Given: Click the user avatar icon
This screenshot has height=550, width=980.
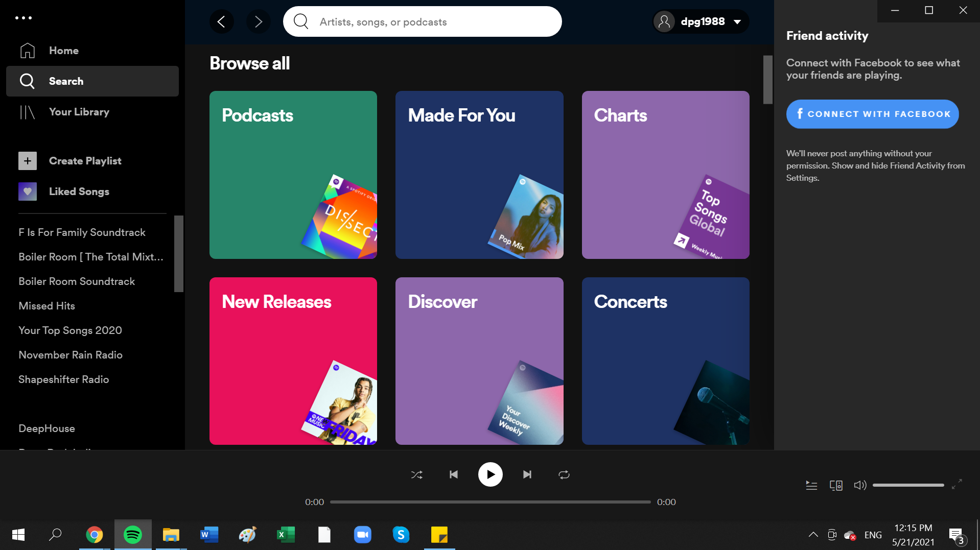Looking at the screenshot, I should tap(664, 21).
